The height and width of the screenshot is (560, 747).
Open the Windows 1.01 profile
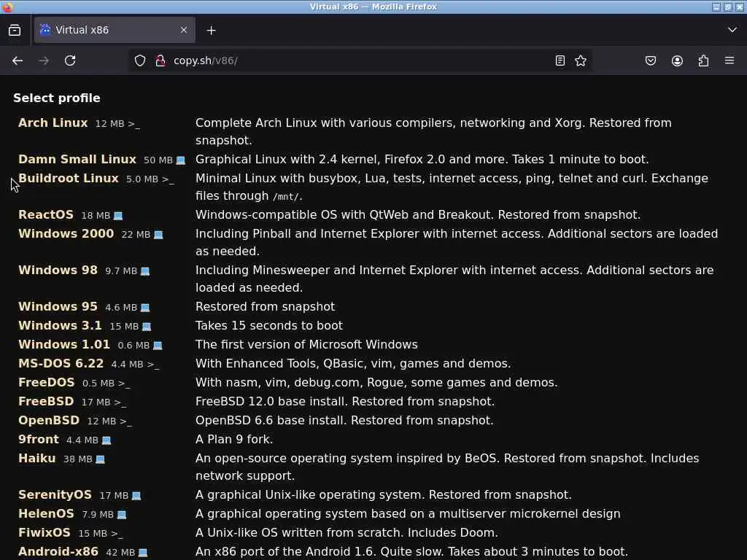pyautogui.click(x=64, y=344)
